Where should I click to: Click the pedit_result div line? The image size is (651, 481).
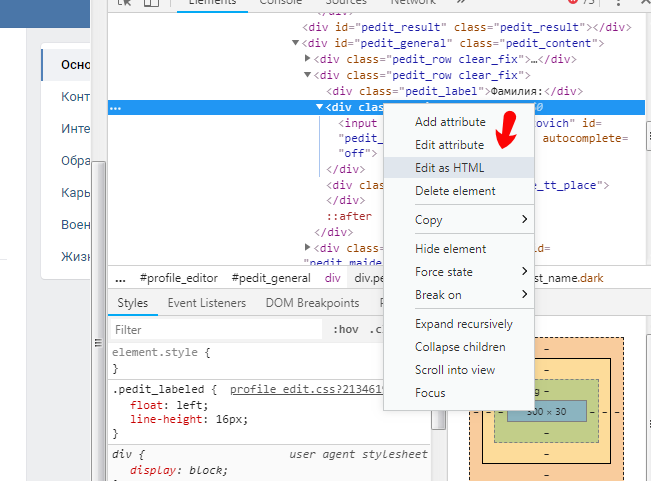(467, 27)
